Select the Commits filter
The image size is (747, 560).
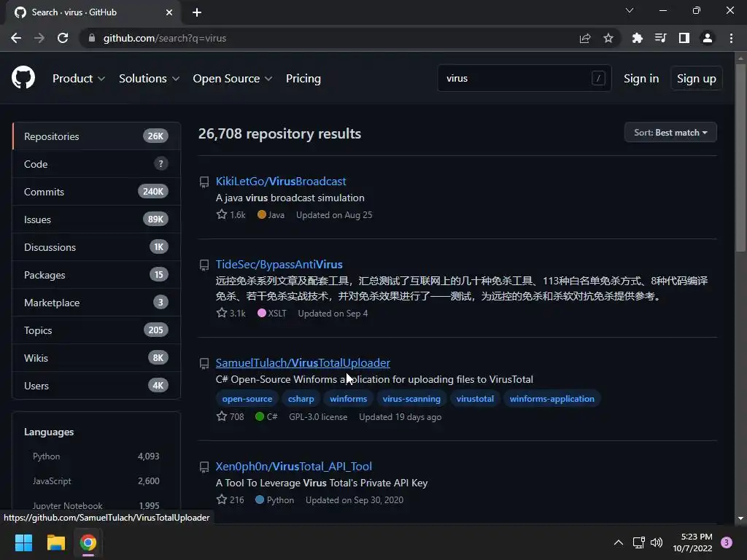point(96,192)
